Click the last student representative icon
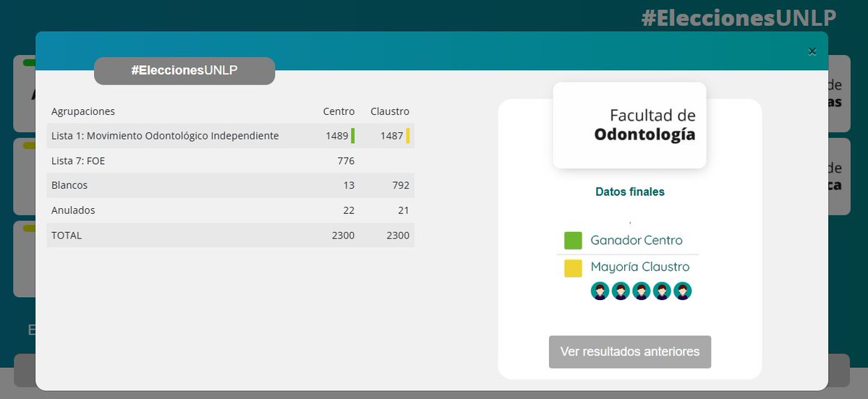Screen dimensions: 868x399 click(683, 291)
